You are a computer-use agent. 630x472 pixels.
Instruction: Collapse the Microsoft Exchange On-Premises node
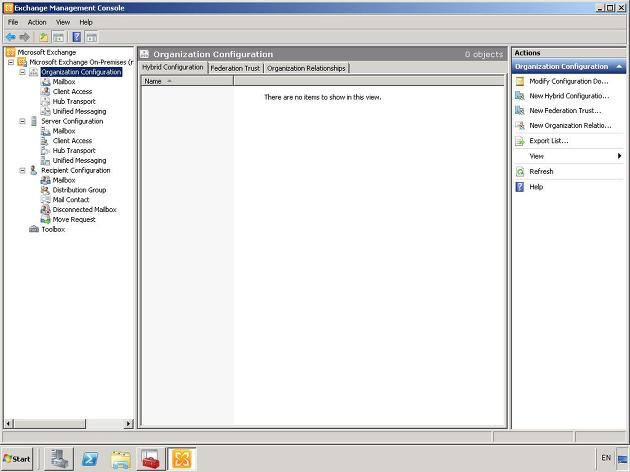(11, 62)
